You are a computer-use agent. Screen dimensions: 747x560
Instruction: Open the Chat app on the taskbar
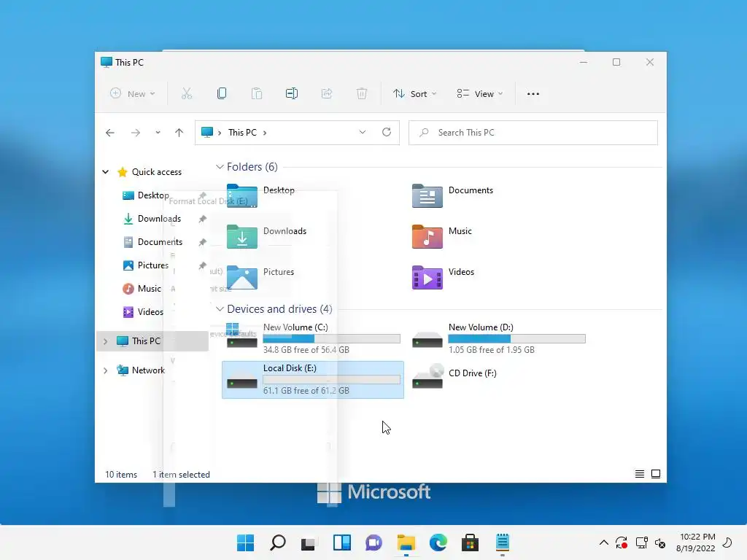[374, 542]
